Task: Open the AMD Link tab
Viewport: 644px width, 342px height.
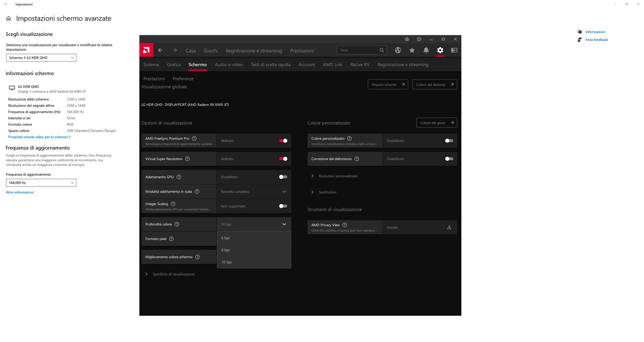Action: (333, 64)
